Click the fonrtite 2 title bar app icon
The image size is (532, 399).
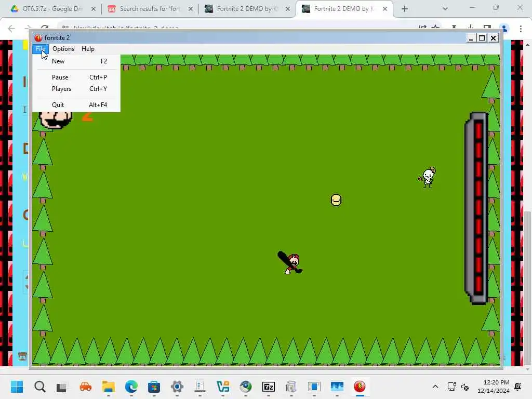[x=38, y=37]
